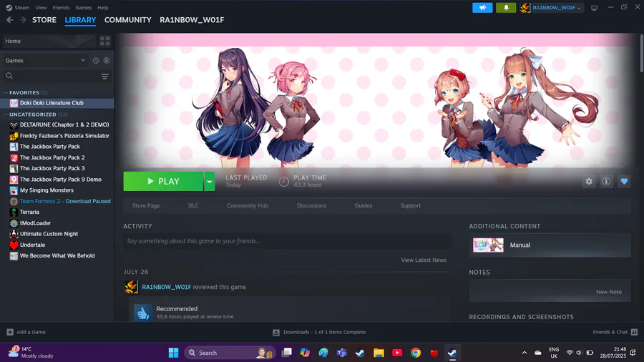644x362 pixels.
Task: Toggle ready-to-play filter icon in sidebar
Action: pos(107,60)
